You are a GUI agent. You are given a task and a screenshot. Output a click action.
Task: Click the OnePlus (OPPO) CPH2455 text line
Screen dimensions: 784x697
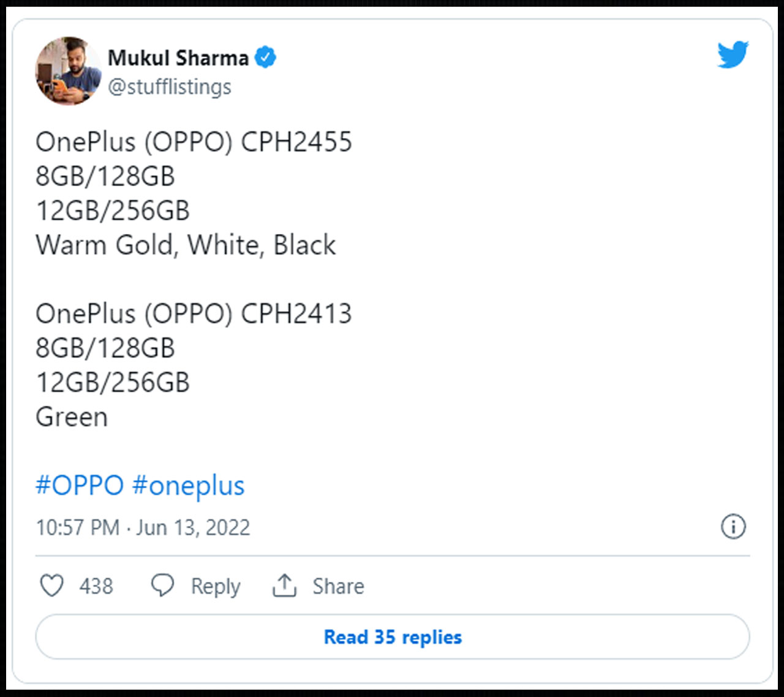(x=194, y=142)
